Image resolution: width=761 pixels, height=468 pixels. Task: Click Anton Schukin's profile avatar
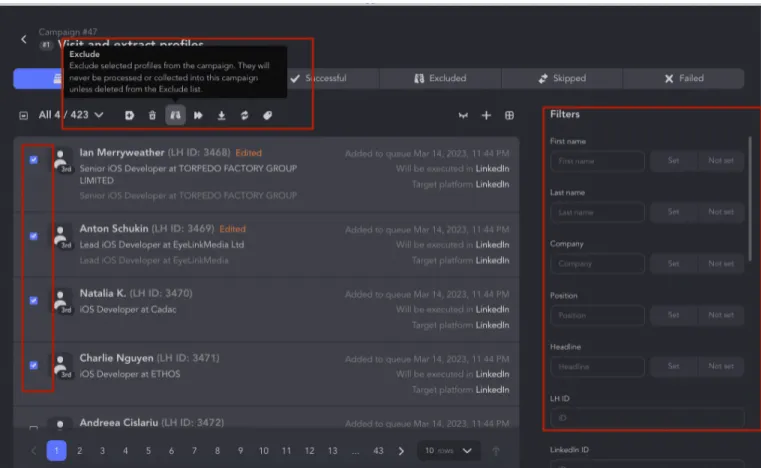[62, 237]
